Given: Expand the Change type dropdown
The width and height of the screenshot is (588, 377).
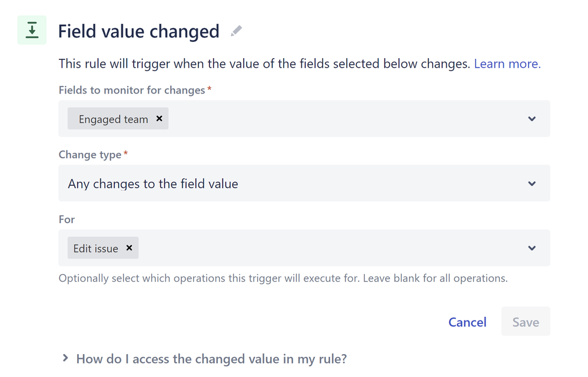Looking at the screenshot, I should pyautogui.click(x=531, y=183).
